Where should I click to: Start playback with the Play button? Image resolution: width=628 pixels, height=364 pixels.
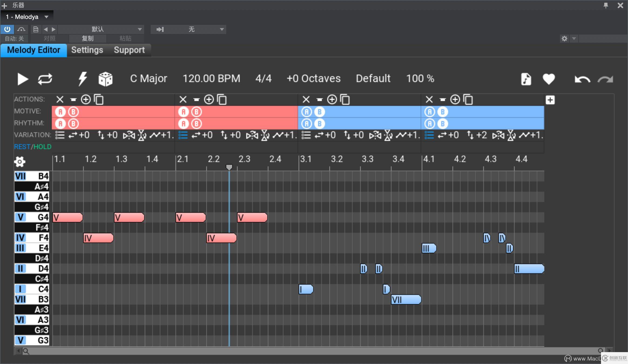[x=23, y=79]
